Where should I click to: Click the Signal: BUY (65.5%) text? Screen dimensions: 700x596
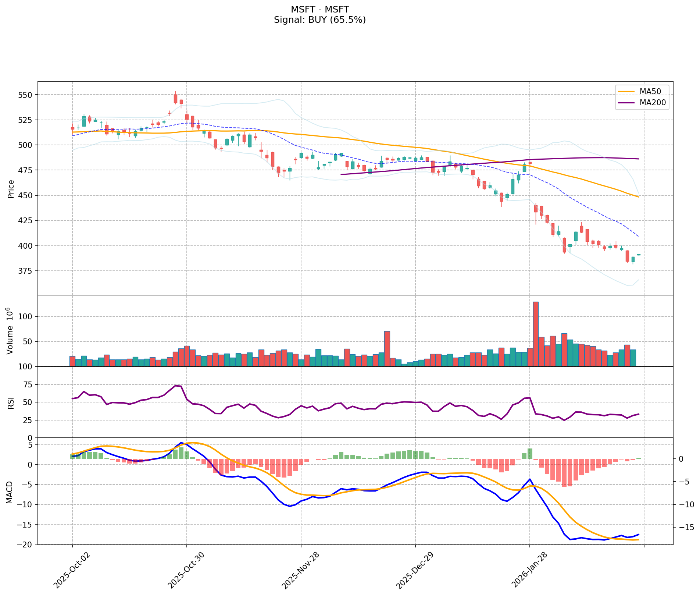319,20
